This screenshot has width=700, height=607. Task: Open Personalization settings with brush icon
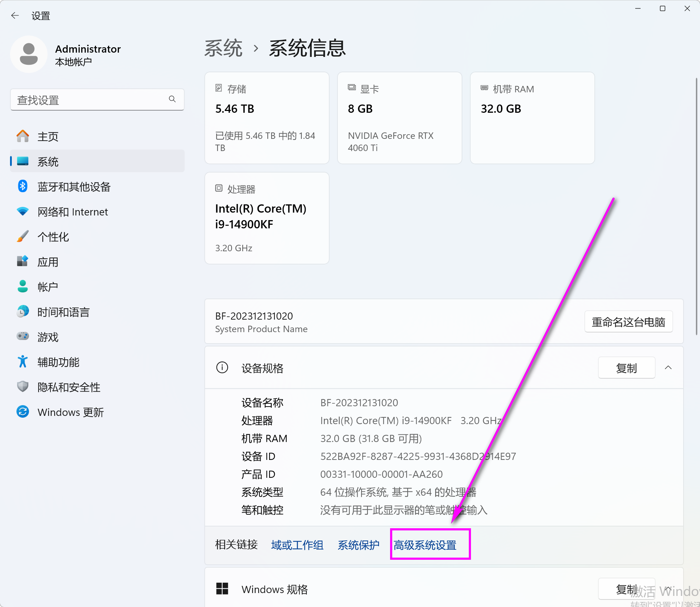pyautogui.click(x=53, y=237)
